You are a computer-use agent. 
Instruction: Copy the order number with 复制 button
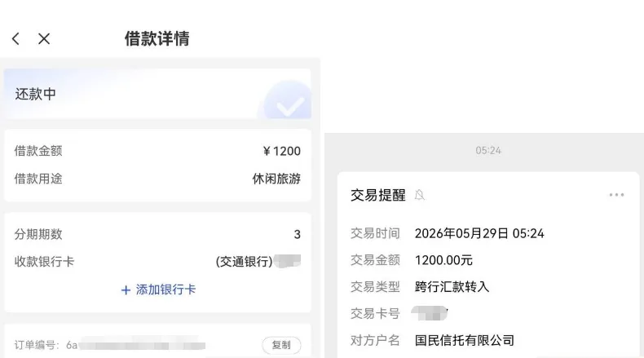tap(281, 345)
